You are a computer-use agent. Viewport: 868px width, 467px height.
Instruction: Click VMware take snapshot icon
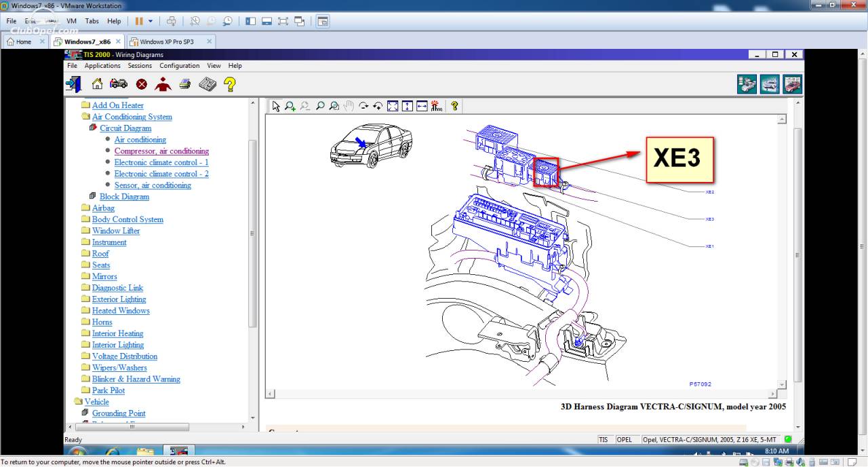195,21
